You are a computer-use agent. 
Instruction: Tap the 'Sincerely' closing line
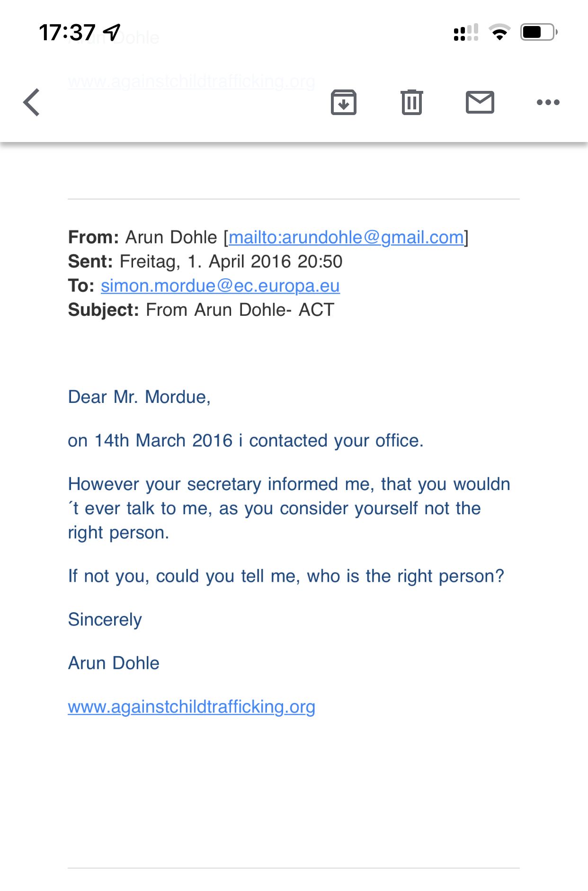[x=105, y=620]
